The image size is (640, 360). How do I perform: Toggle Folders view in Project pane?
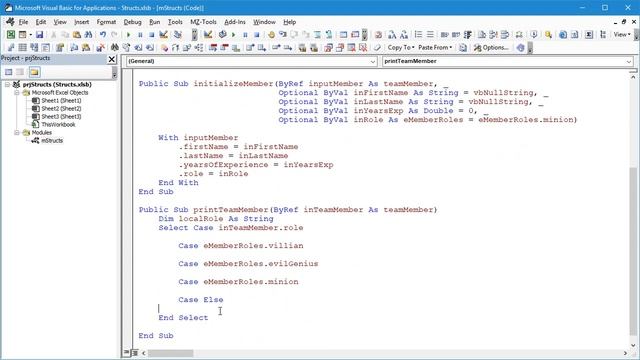34,72
